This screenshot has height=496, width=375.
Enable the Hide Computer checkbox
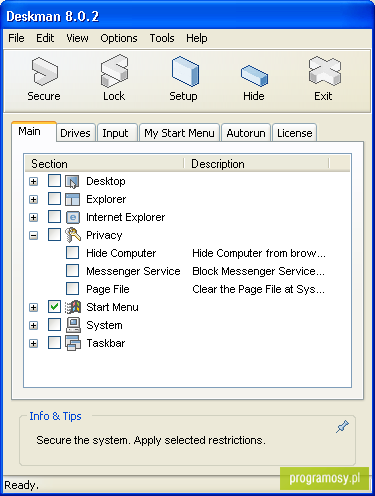pyautogui.click(x=72, y=253)
